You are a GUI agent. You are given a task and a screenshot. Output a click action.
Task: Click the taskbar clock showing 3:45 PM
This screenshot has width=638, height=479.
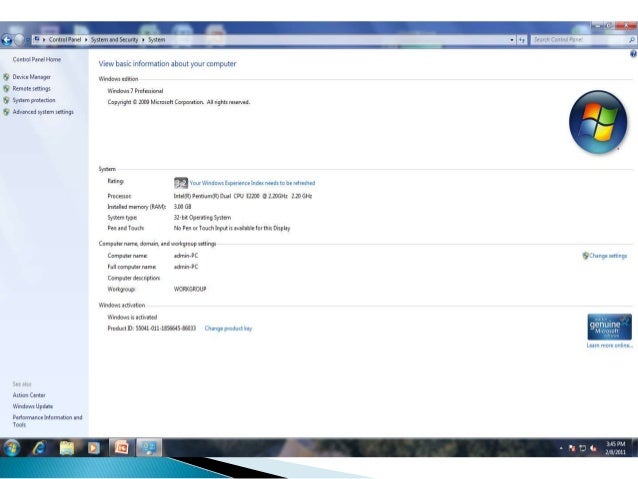point(615,448)
